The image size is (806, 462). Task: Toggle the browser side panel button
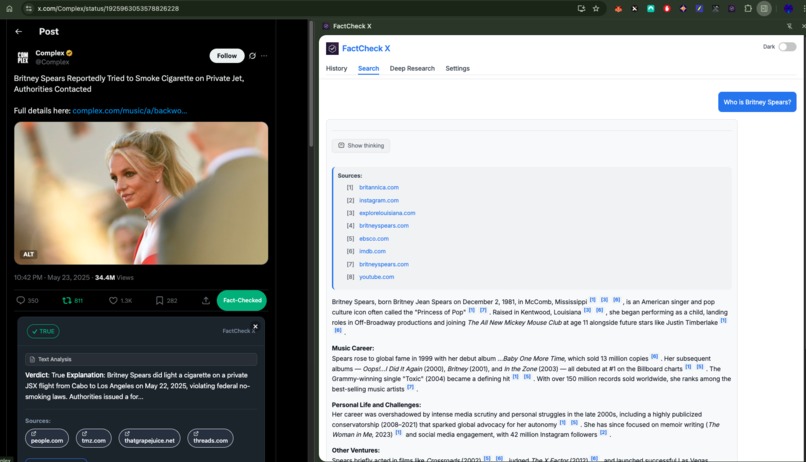pos(764,9)
